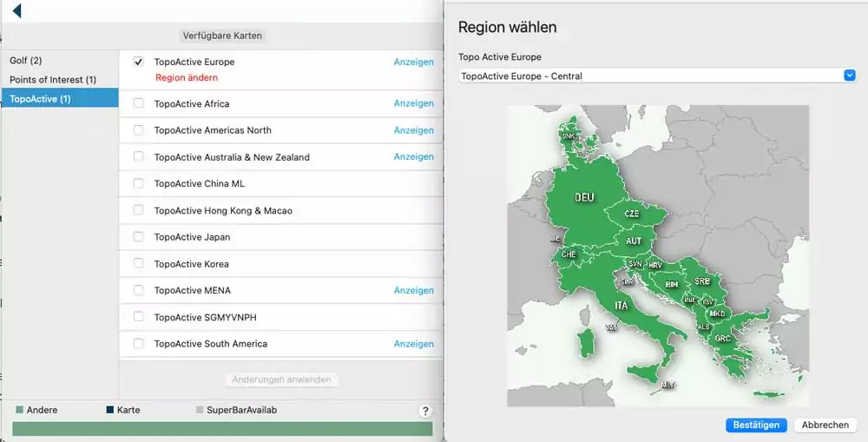Click the dark blue Karte legend swatch
This screenshot has height=442, width=868.
[109, 411]
